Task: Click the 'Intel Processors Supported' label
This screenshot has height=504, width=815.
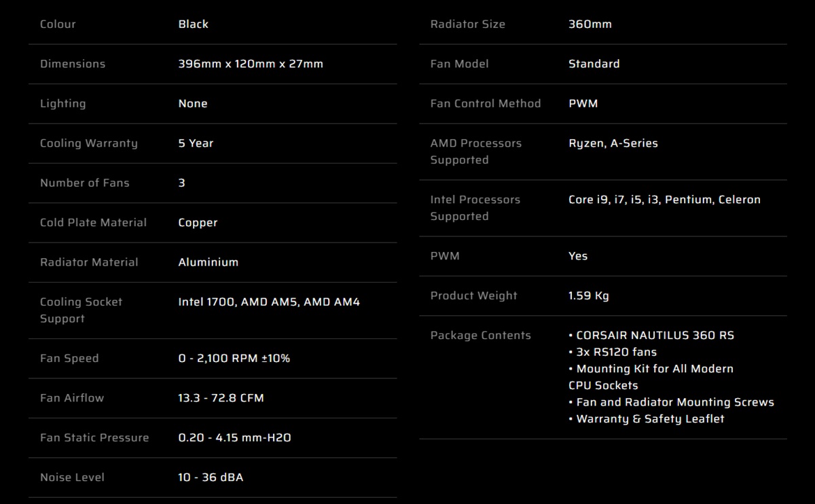Action: tap(475, 208)
